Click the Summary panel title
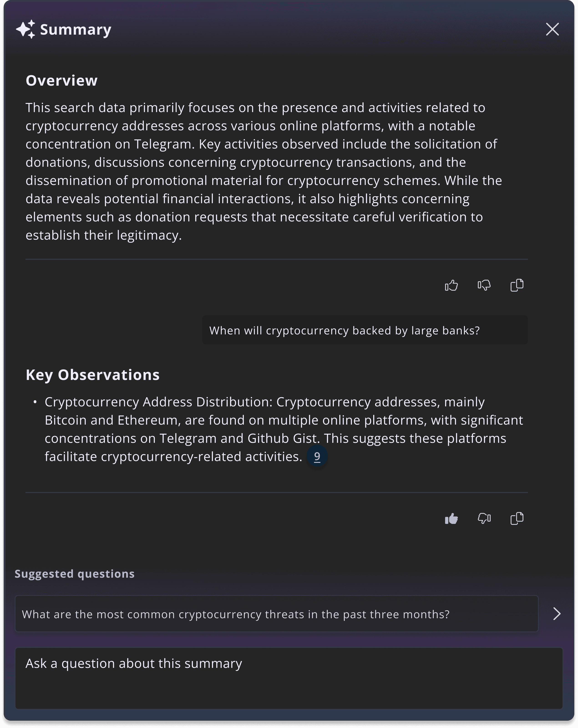Image resolution: width=578 pixels, height=728 pixels. coord(76,30)
